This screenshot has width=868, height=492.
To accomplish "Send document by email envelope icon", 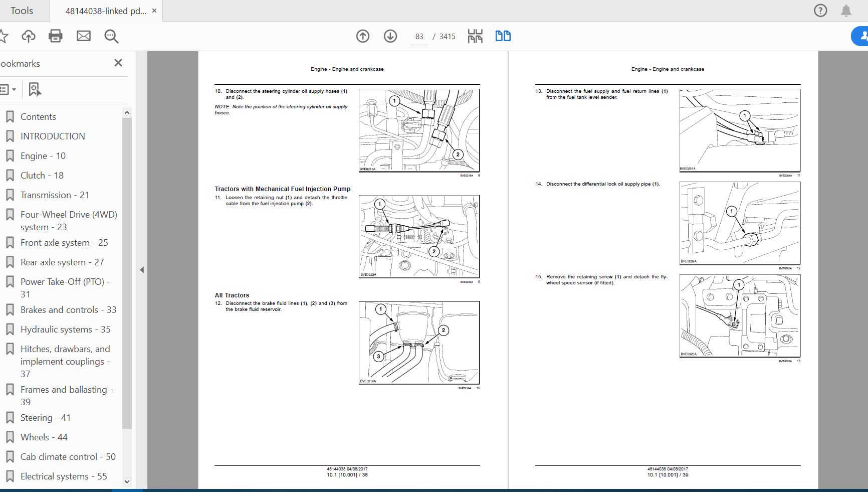I will [83, 36].
